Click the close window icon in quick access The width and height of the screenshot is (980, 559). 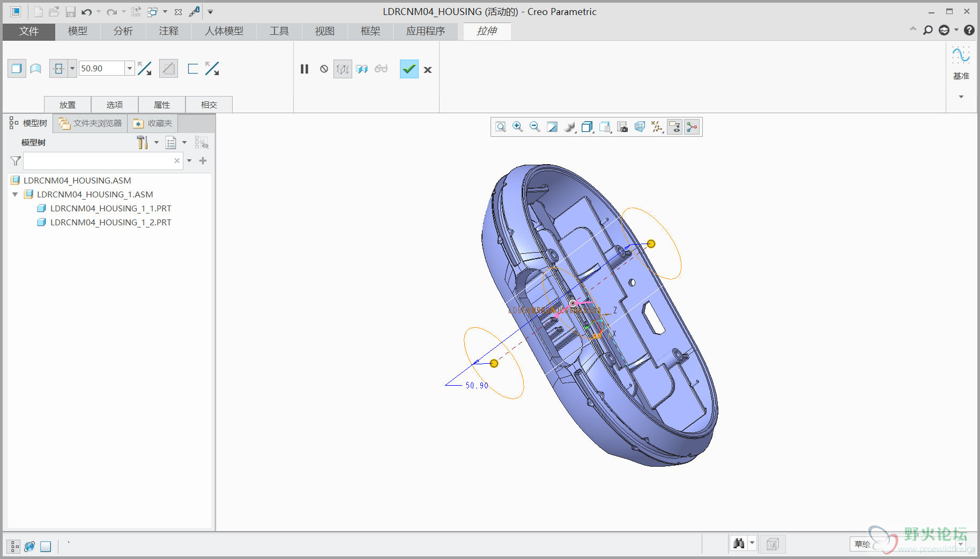[x=179, y=12]
